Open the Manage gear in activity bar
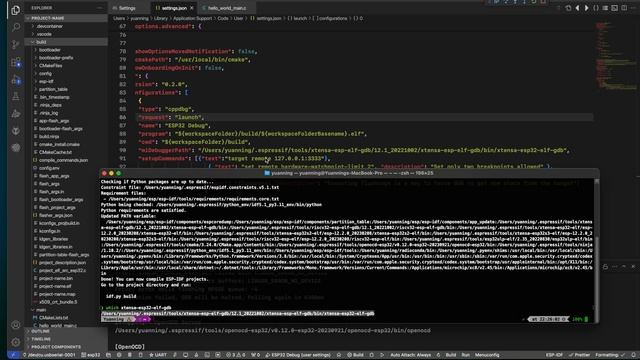This screenshot has height=360, width=640. click(16, 342)
